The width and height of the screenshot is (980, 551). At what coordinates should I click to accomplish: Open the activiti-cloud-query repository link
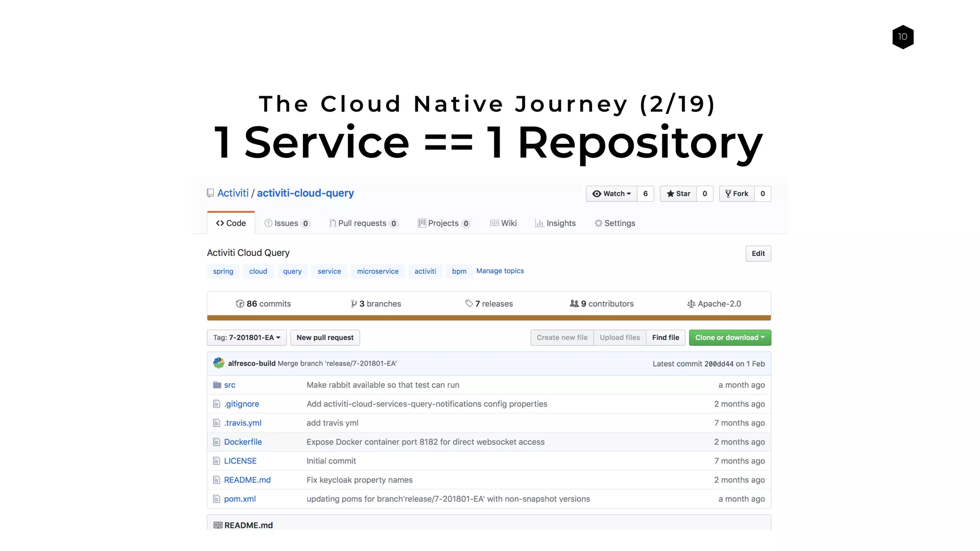(305, 193)
